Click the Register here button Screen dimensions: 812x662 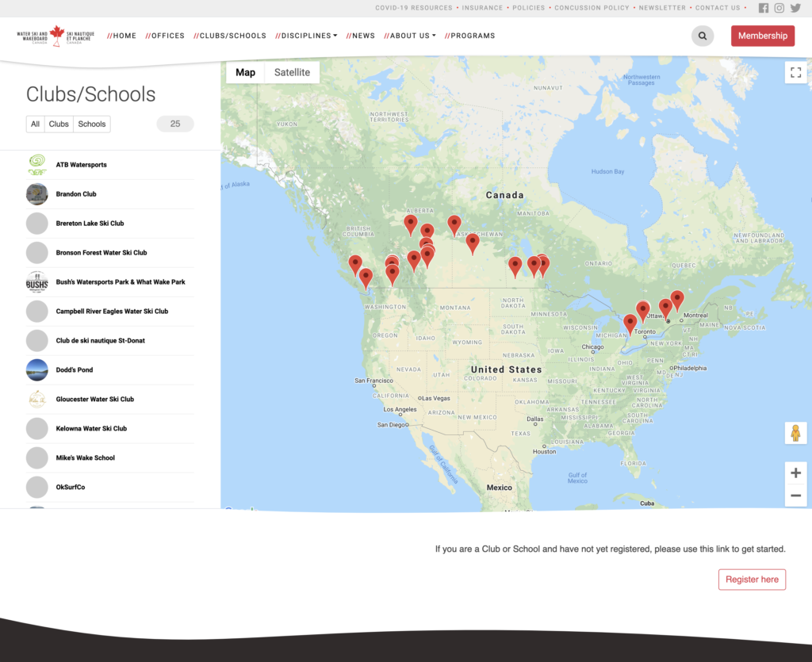coord(752,580)
